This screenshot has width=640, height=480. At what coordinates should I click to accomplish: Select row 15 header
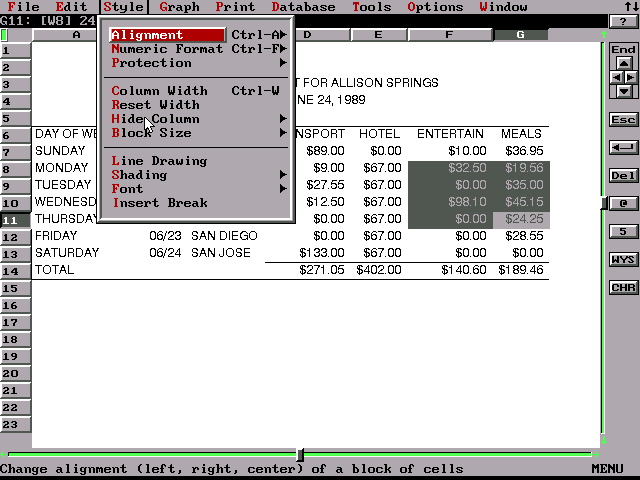[x=16, y=288]
